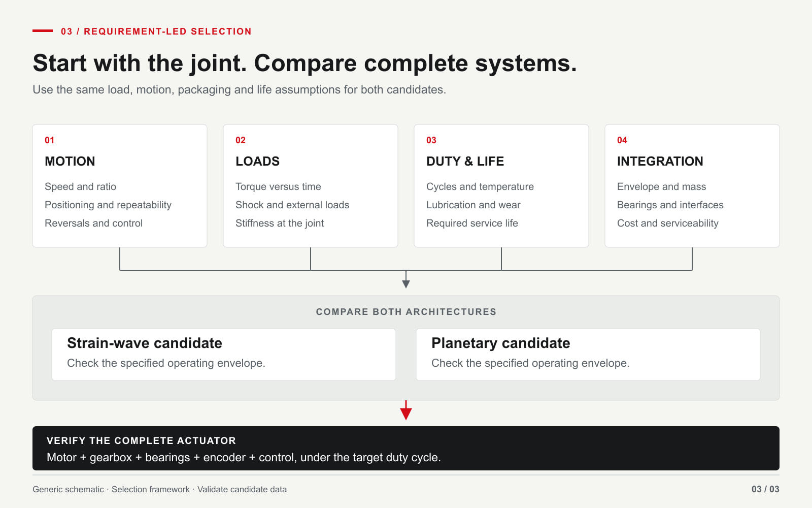The width and height of the screenshot is (812, 508).
Task: Click the red number '04' on Integration card
Action: (x=622, y=140)
